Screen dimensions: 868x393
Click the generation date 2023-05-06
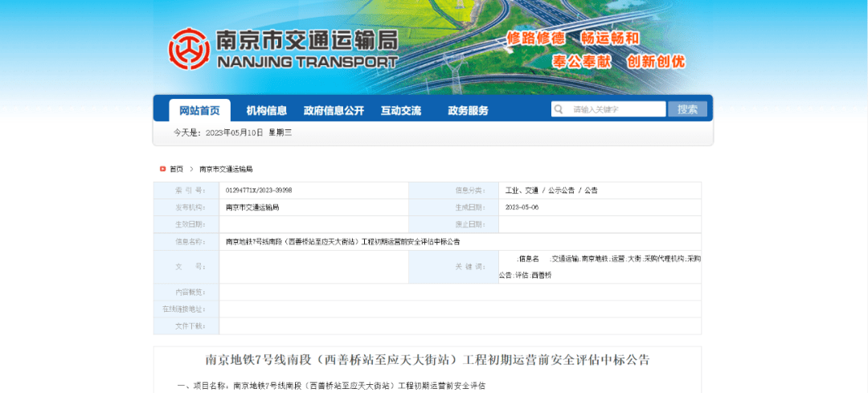click(x=522, y=207)
